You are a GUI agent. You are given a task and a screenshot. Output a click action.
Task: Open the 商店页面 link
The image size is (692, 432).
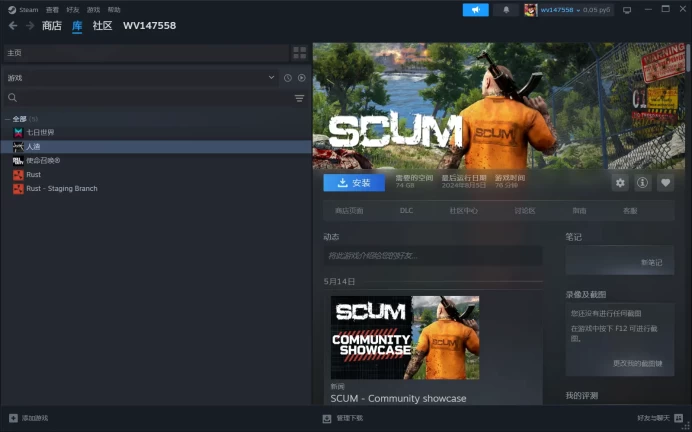click(349, 211)
